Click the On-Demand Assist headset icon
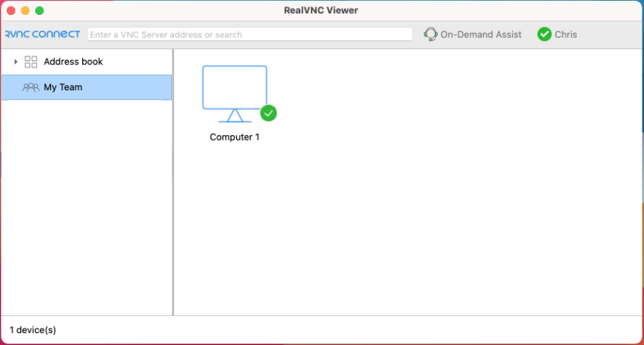This screenshot has height=345, width=644. coord(430,34)
